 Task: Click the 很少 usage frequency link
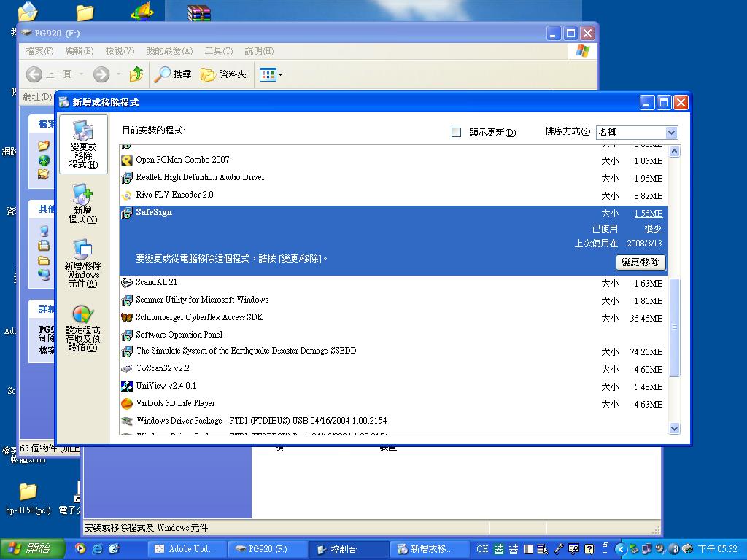point(653,229)
